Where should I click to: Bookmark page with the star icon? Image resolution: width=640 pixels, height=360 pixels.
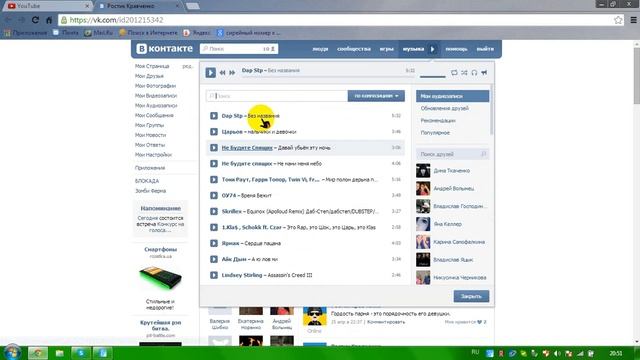[x=618, y=20]
